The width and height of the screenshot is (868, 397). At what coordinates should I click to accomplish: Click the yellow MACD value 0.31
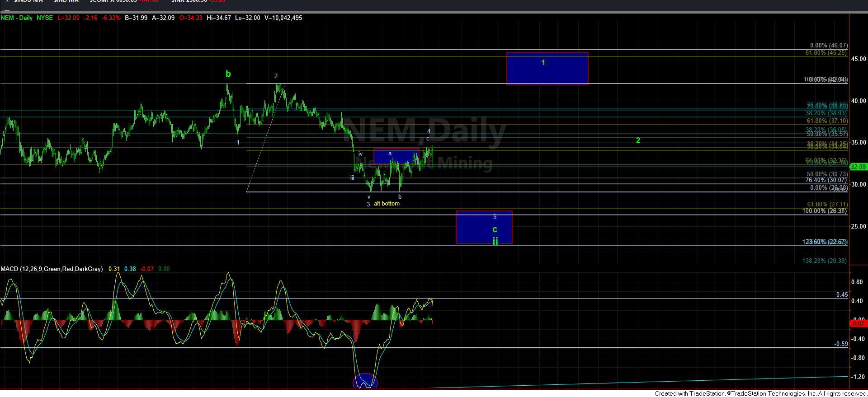(x=114, y=269)
